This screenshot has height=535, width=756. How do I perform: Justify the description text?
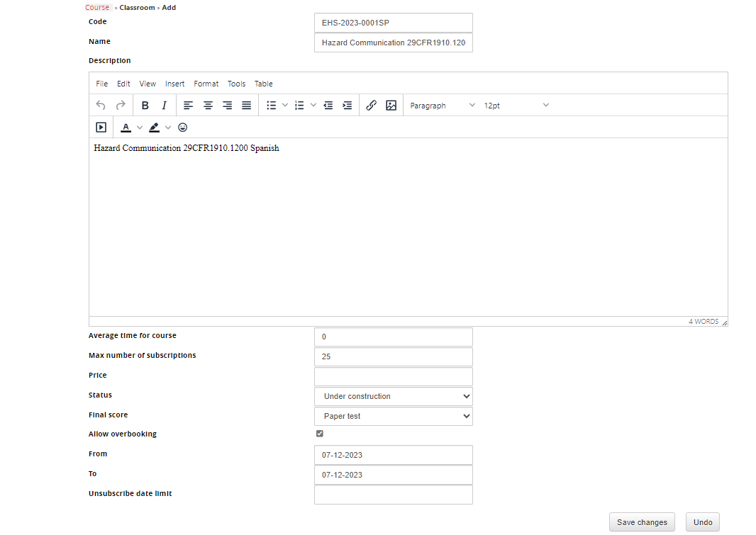[246, 106]
